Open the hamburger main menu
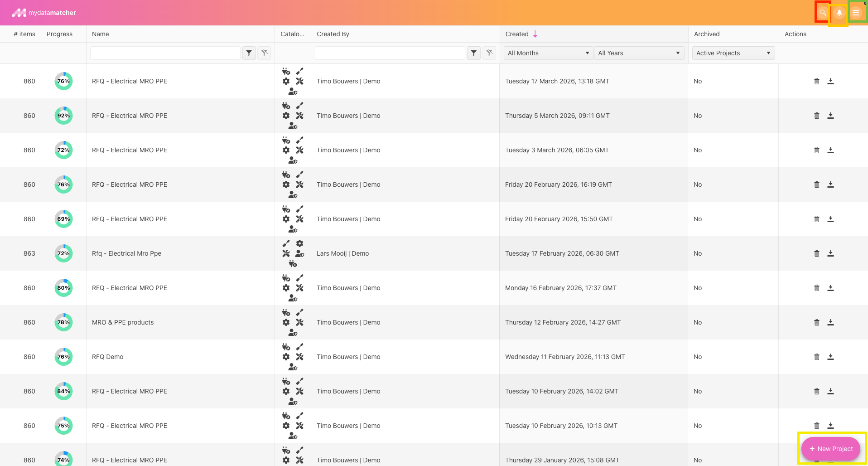The width and height of the screenshot is (868, 466). 856,12
